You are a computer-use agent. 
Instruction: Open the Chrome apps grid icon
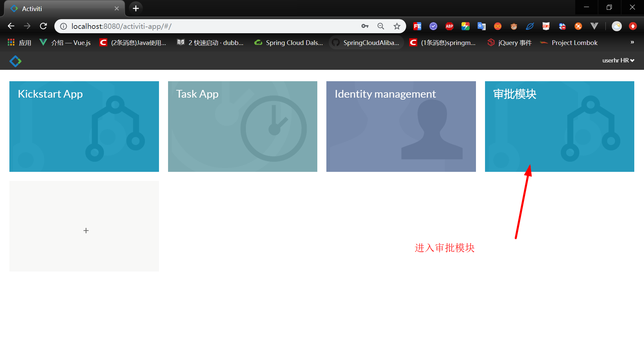click(11, 42)
